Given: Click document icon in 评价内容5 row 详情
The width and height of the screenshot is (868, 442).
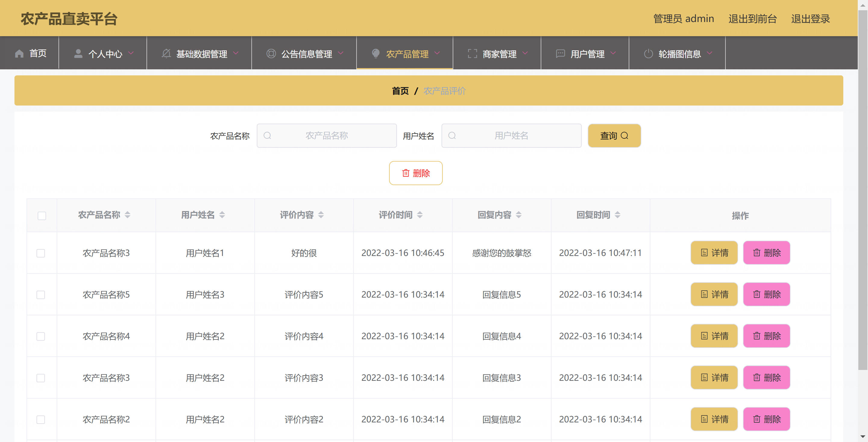Looking at the screenshot, I should pyautogui.click(x=704, y=294).
